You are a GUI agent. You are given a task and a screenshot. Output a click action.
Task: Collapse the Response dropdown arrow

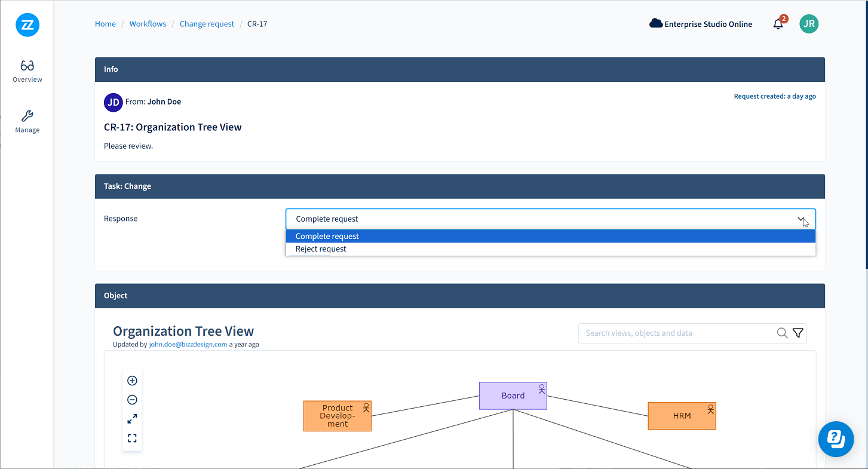click(801, 219)
